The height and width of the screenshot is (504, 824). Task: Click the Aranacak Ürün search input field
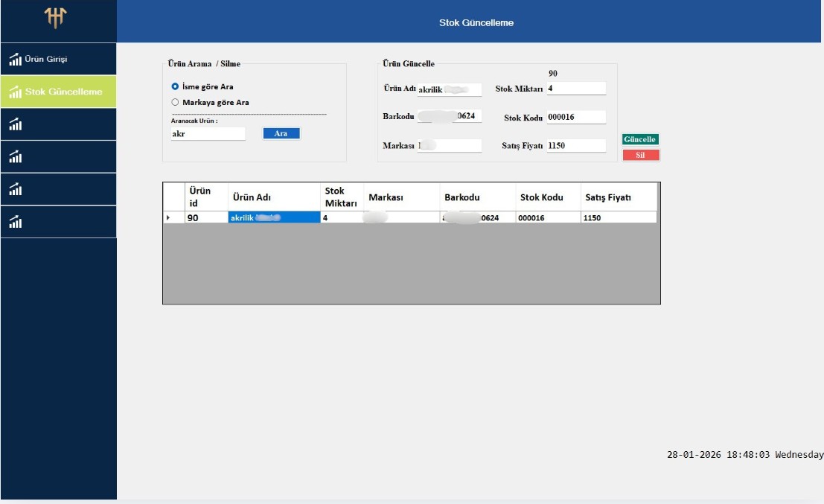pyautogui.click(x=208, y=134)
